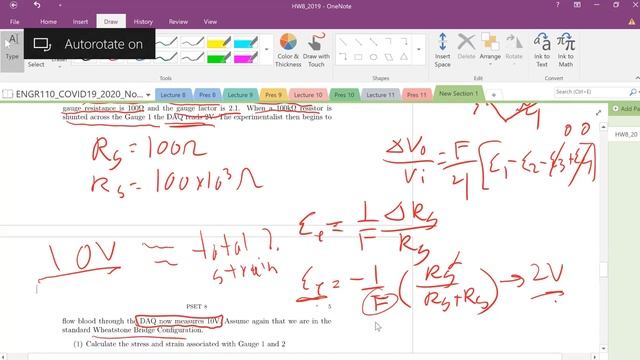Open the Lecture 10 section tab

308,95
